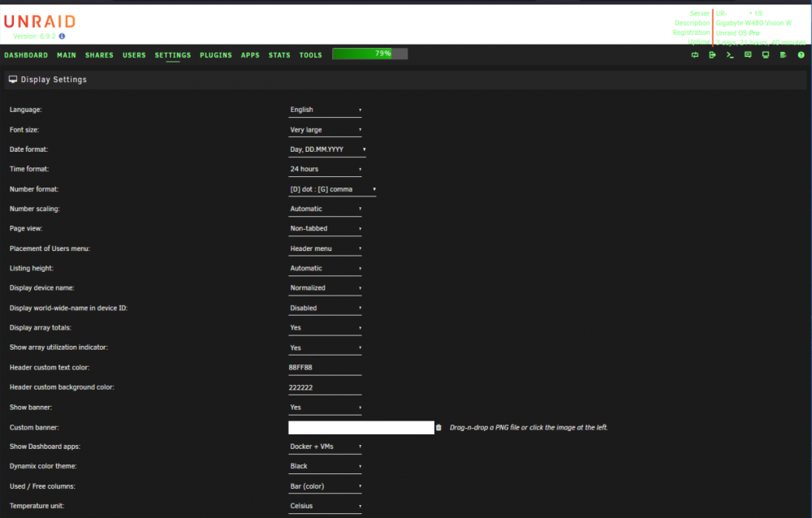The image size is (812, 518).
Task: Open the Page view dropdown
Action: click(x=326, y=228)
